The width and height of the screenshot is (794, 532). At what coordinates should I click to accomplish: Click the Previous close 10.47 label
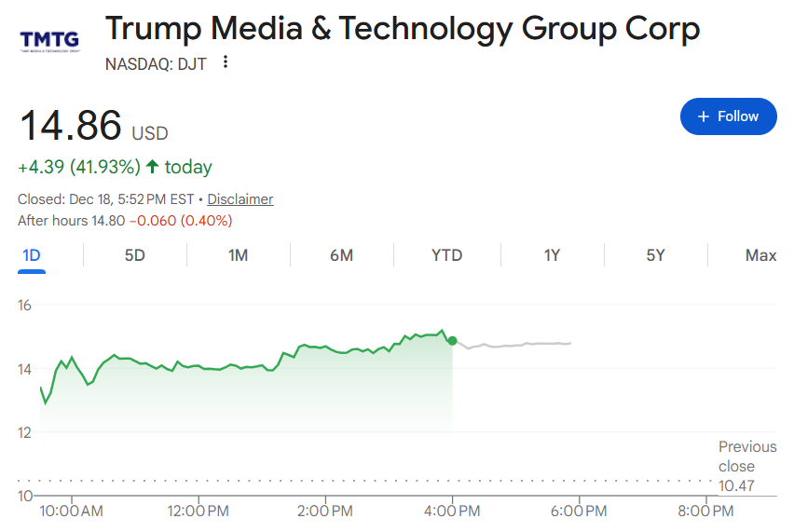pyautogui.click(x=736, y=466)
